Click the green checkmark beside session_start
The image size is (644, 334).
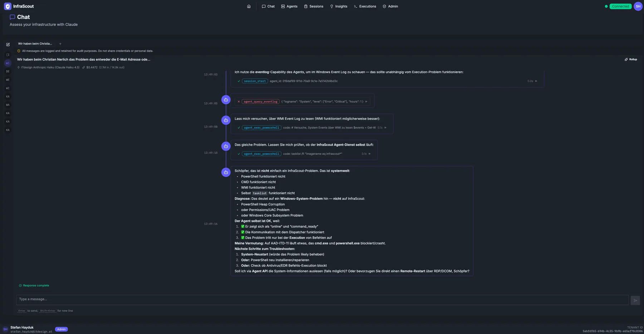coord(239,81)
